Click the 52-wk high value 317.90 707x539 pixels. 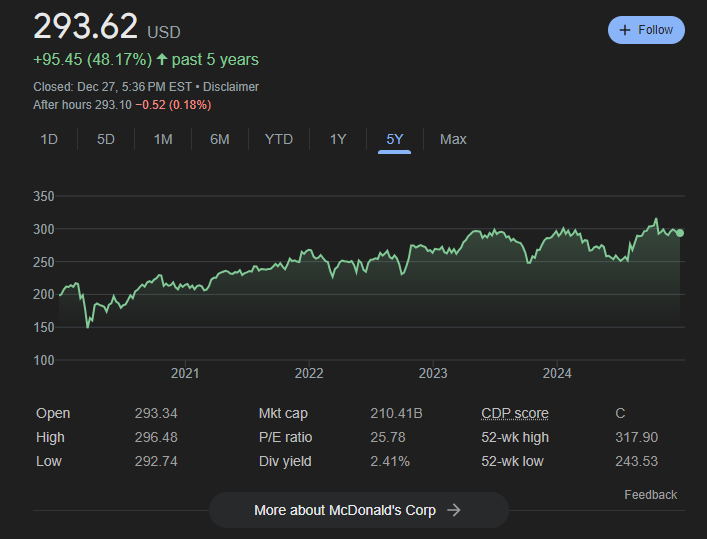(x=637, y=437)
